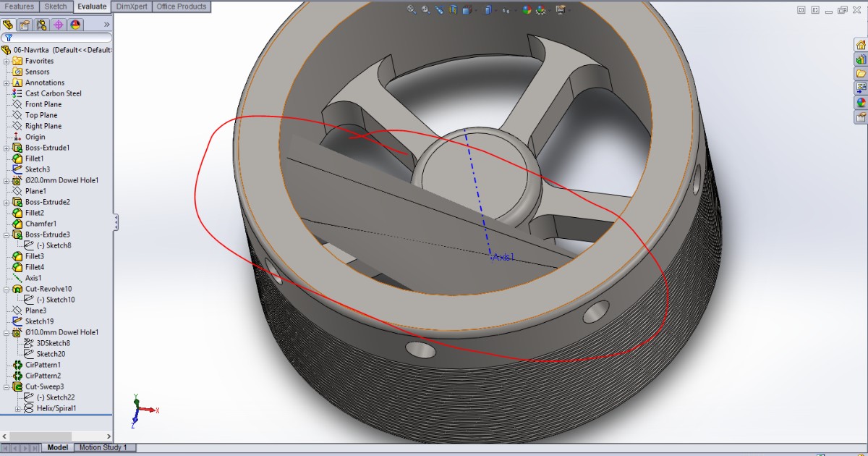Open the File Explorer folder icon
The height and width of the screenshot is (456, 868).
861,74
